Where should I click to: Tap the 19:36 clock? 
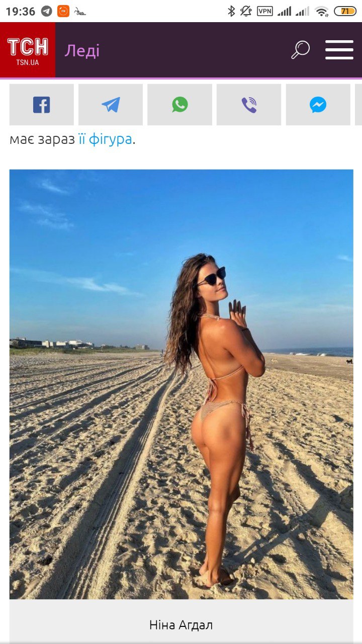20,11
